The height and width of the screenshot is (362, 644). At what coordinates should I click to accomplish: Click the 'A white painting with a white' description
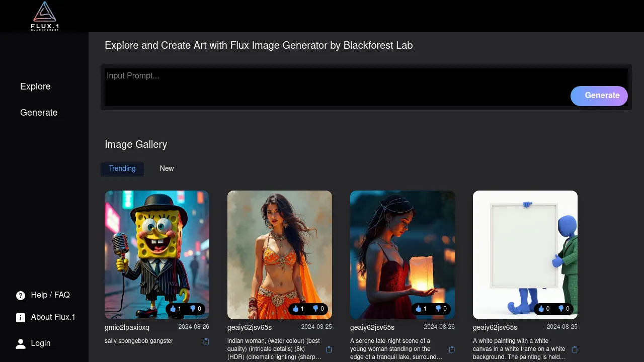coord(519,349)
